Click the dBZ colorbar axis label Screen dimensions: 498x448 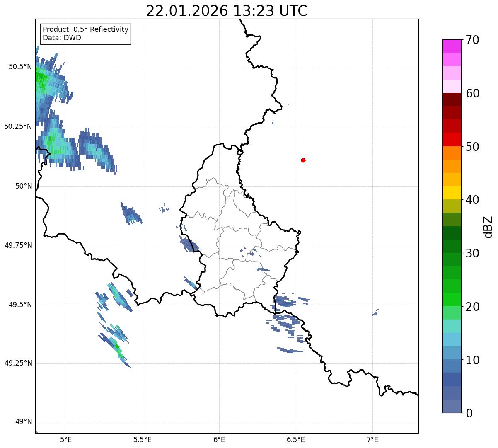click(488, 227)
